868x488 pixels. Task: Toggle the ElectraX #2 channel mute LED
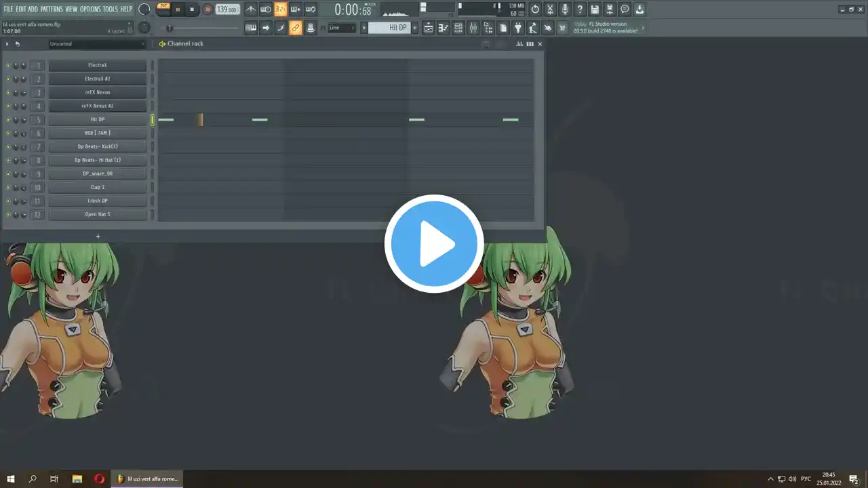click(x=8, y=79)
